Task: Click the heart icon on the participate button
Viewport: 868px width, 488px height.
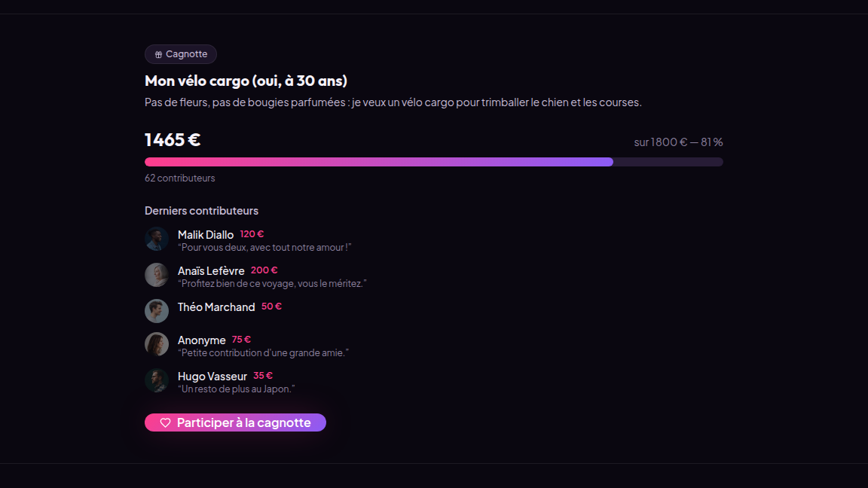Action: point(165,422)
